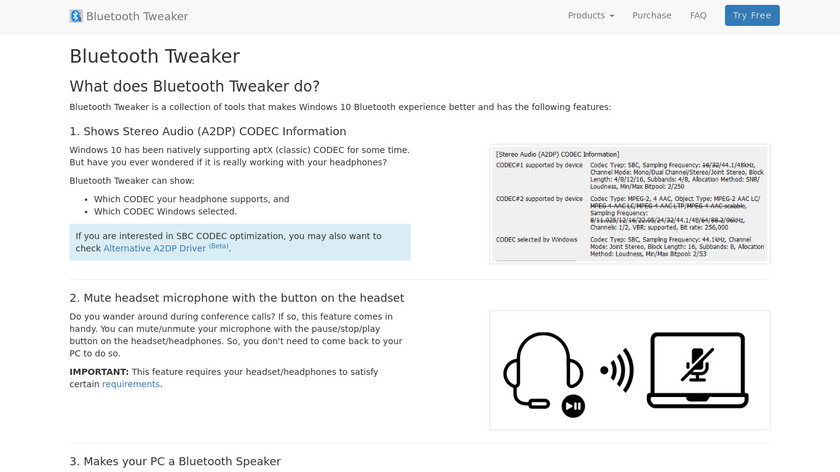
Task: Open the FAQ page
Action: 698,16
